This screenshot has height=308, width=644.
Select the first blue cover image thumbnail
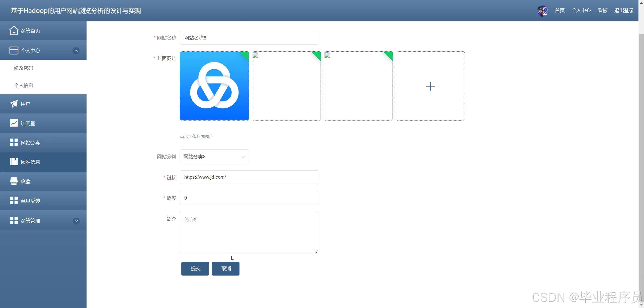tap(214, 86)
